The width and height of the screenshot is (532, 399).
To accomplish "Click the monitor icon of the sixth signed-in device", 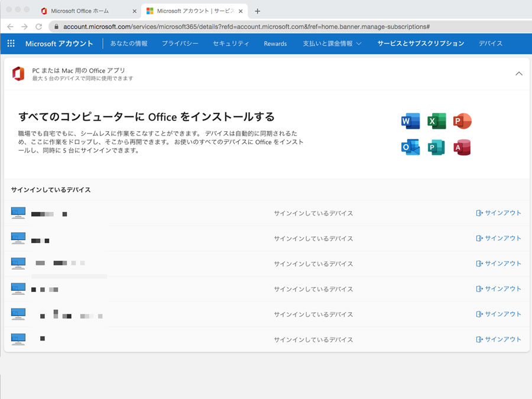I will coord(18,339).
